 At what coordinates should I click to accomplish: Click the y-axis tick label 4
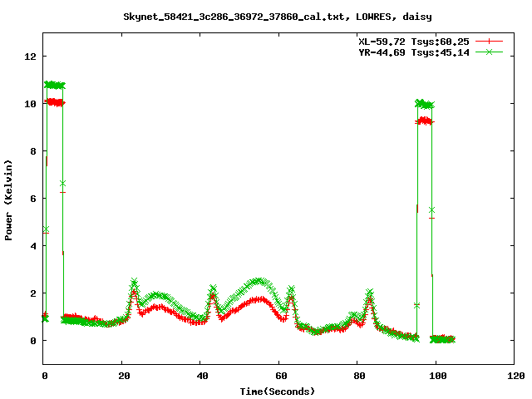[33, 246]
